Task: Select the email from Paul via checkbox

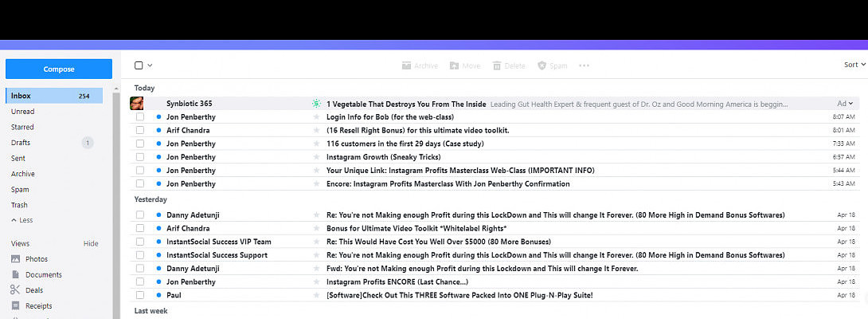Action: (140, 295)
